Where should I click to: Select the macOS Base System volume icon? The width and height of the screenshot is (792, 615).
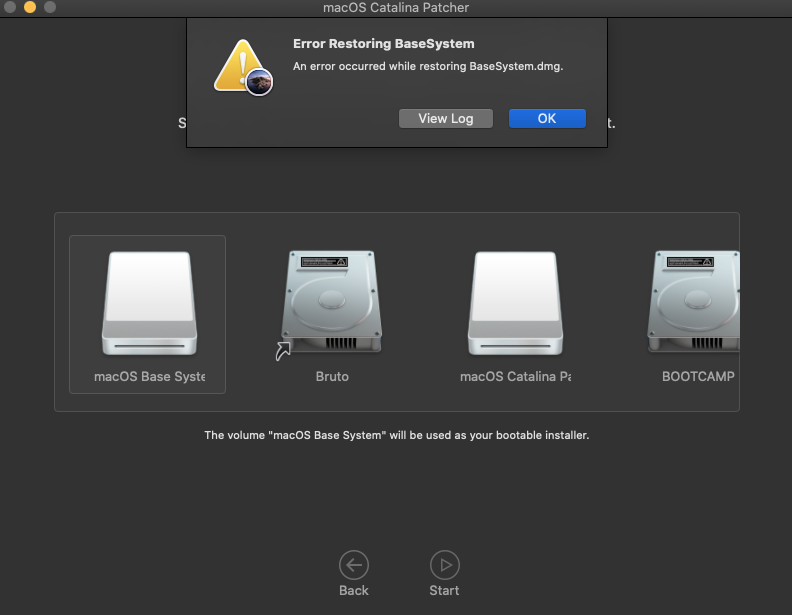click(x=150, y=303)
